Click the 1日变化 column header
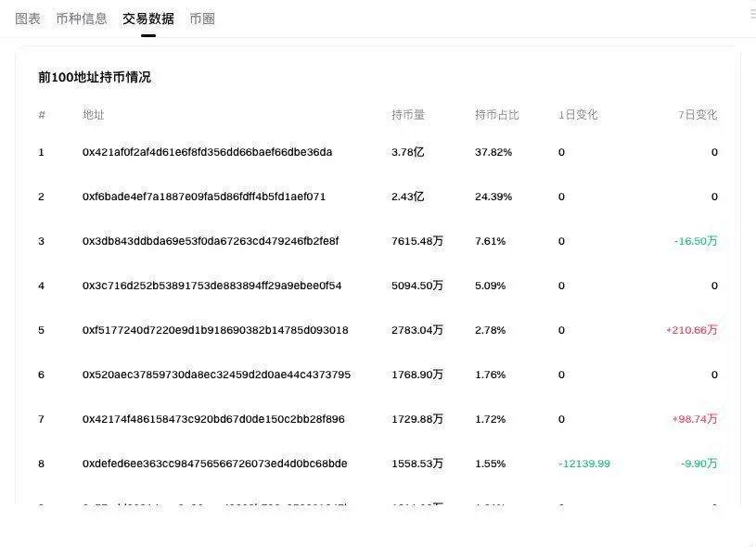756x547 pixels. (578, 115)
